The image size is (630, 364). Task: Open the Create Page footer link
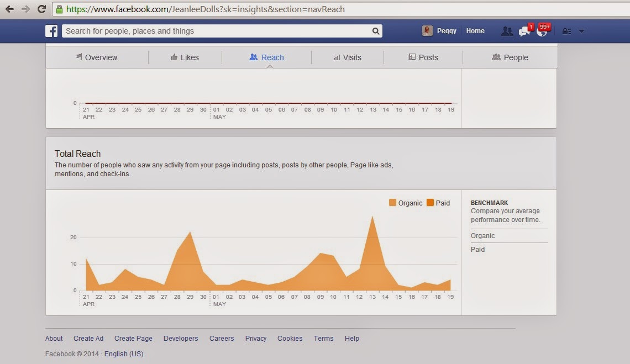[133, 338]
